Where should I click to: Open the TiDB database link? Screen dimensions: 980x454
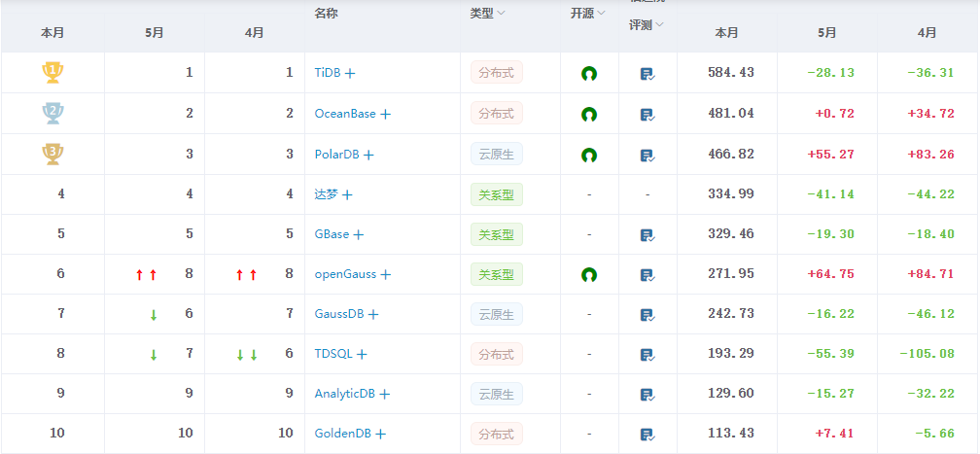pos(328,73)
